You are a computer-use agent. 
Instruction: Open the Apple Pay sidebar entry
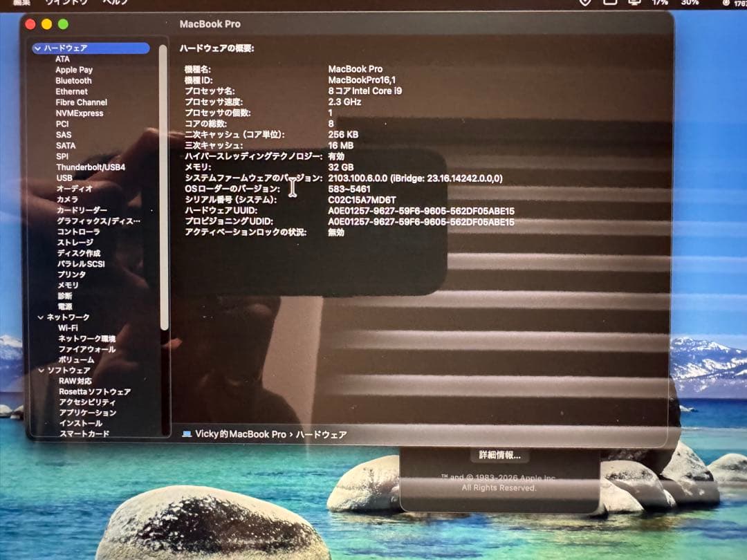pos(74,70)
